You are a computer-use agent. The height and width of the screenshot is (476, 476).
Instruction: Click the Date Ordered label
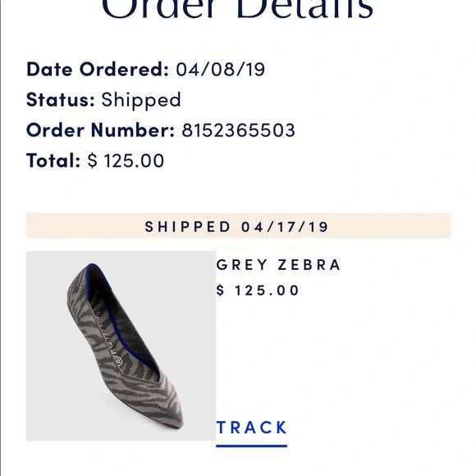pos(98,69)
